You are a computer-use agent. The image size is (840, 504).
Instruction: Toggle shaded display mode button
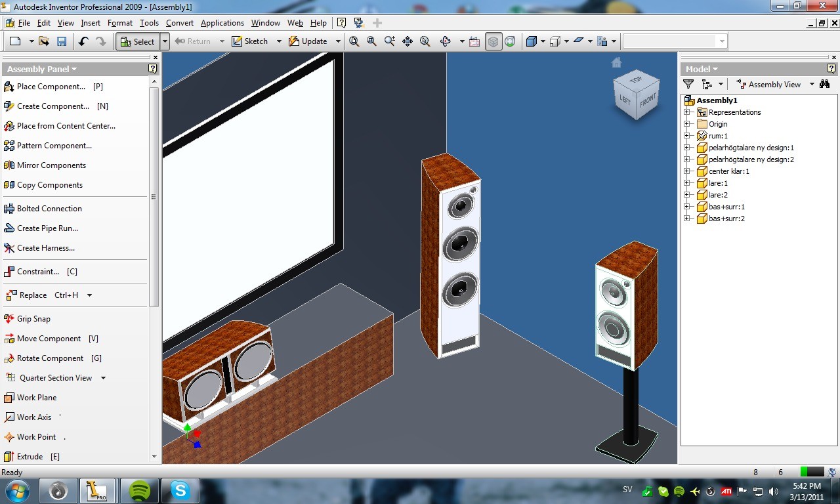[493, 41]
